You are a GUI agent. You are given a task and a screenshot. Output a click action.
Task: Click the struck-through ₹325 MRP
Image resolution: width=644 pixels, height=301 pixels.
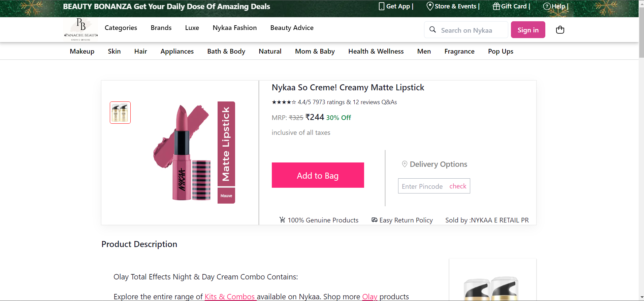tap(296, 118)
